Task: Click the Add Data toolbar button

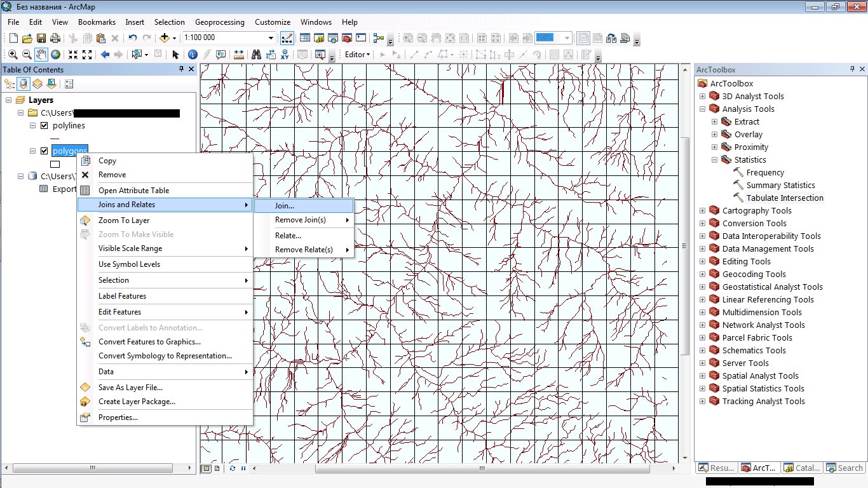Action: [165, 38]
